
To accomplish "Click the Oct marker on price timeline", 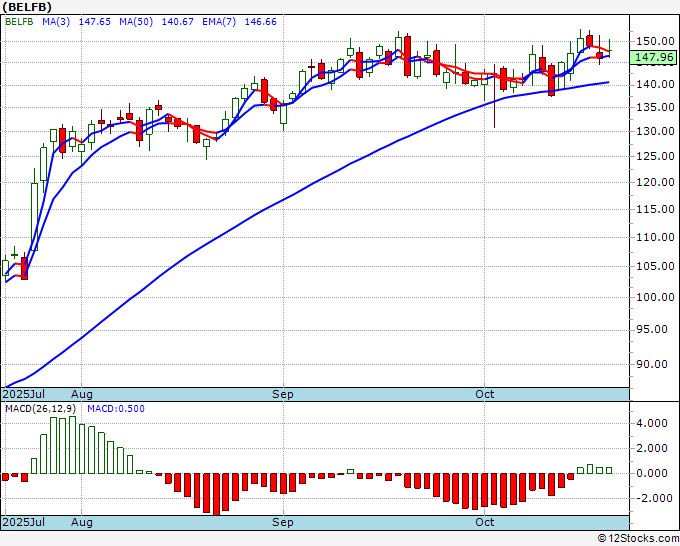I will (x=484, y=394).
